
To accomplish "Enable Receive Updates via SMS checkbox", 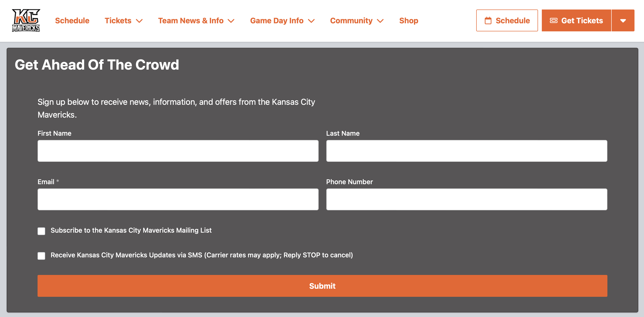I will [41, 256].
